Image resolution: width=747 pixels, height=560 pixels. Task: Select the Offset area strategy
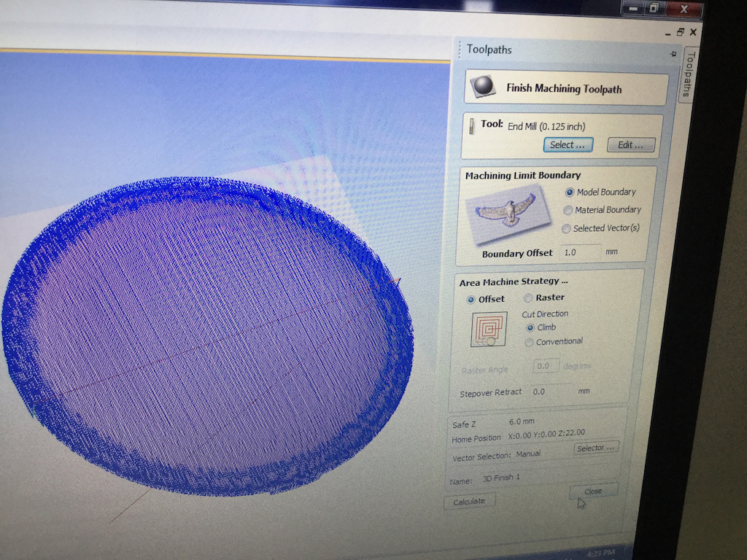(x=471, y=300)
